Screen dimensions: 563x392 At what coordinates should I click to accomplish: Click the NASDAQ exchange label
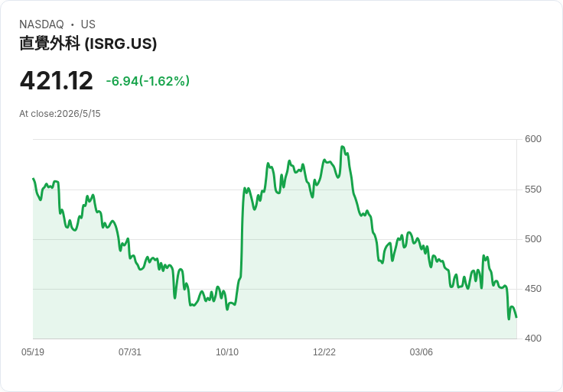(x=41, y=24)
